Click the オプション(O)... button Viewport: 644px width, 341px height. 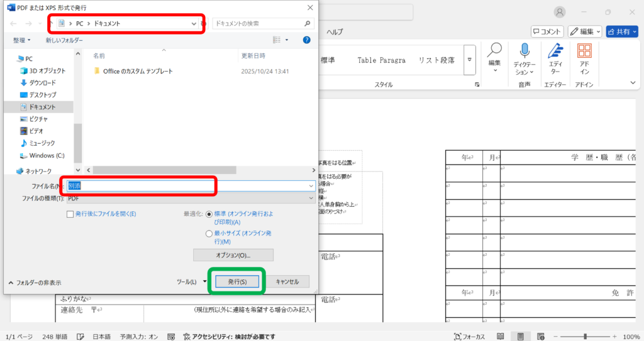point(233,255)
